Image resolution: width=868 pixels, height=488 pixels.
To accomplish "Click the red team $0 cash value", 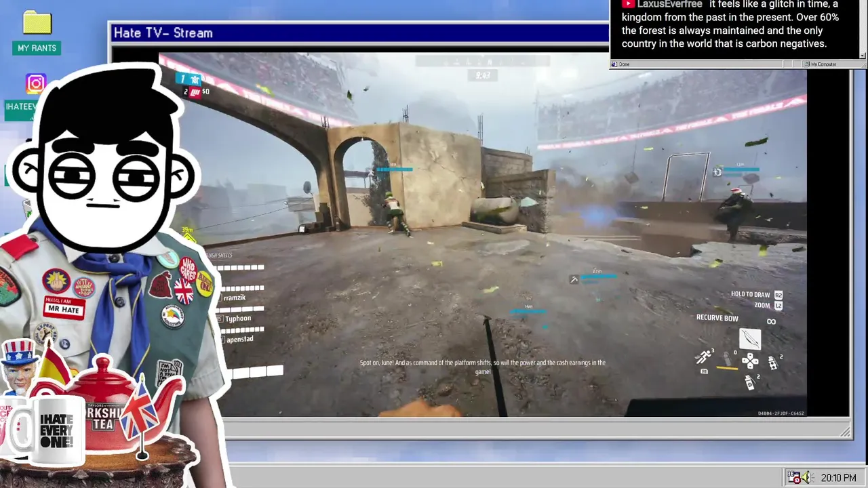I will tap(205, 91).
